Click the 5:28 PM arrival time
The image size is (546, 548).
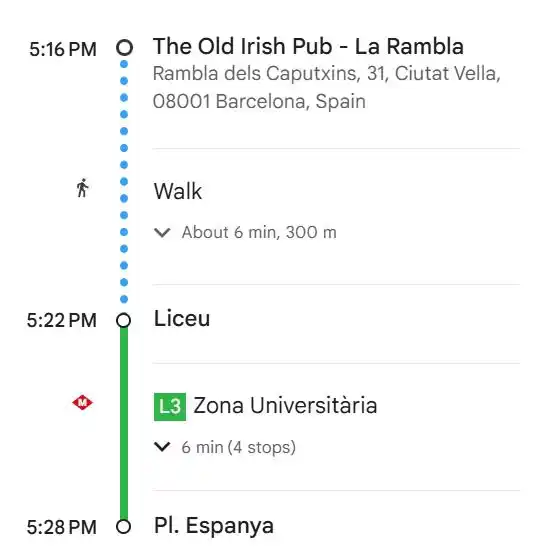pyautogui.click(x=62, y=527)
